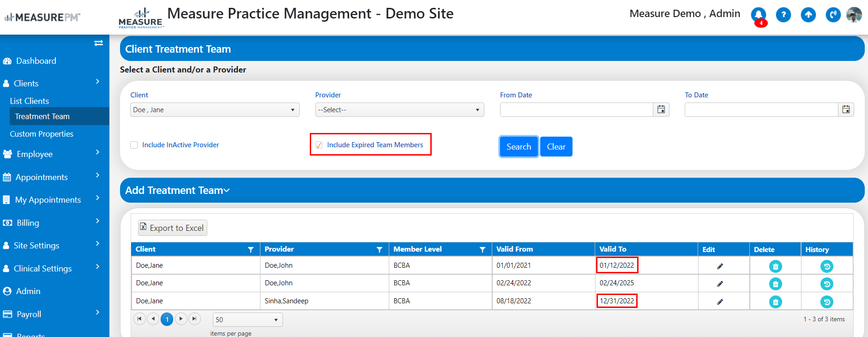The width and height of the screenshot is (868, 337).
Task: Open Dashboard in the sidebar
Action: tap(36, 60)
